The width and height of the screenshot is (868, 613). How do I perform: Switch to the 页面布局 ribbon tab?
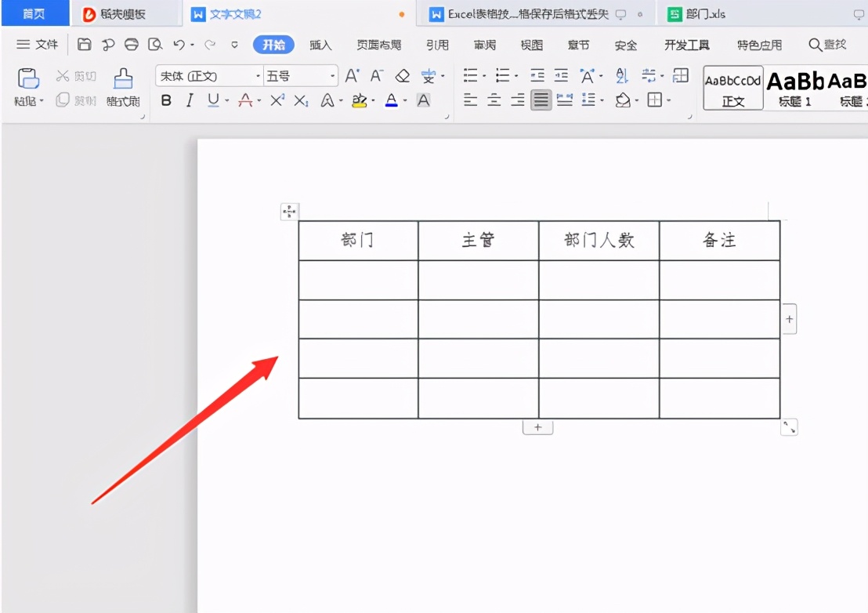pyautogui.click(x=378, y=45)
